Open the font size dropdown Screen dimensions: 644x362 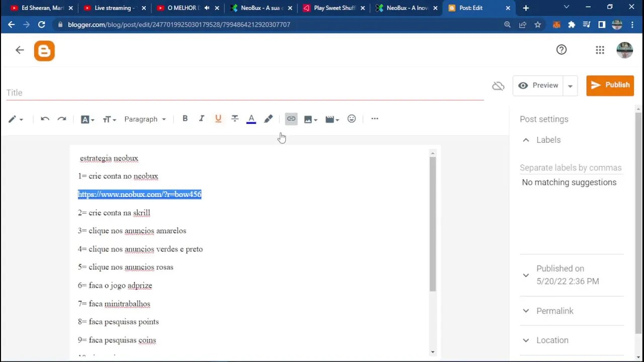(x=109, y=119)
